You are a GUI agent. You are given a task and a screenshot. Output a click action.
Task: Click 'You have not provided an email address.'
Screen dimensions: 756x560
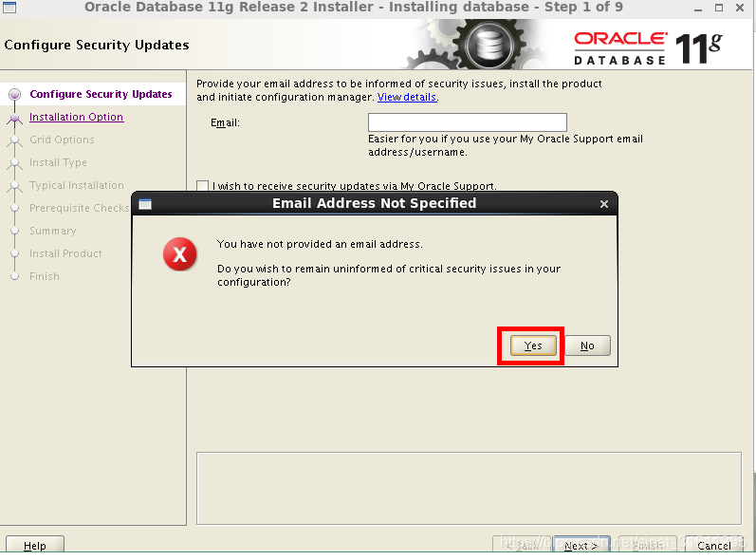point(320,244)
